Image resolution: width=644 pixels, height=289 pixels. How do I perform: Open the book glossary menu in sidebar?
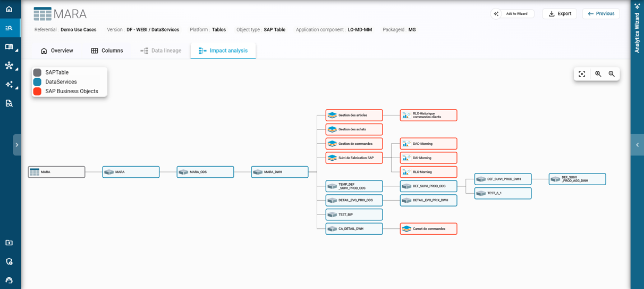(x=9, y=47)
